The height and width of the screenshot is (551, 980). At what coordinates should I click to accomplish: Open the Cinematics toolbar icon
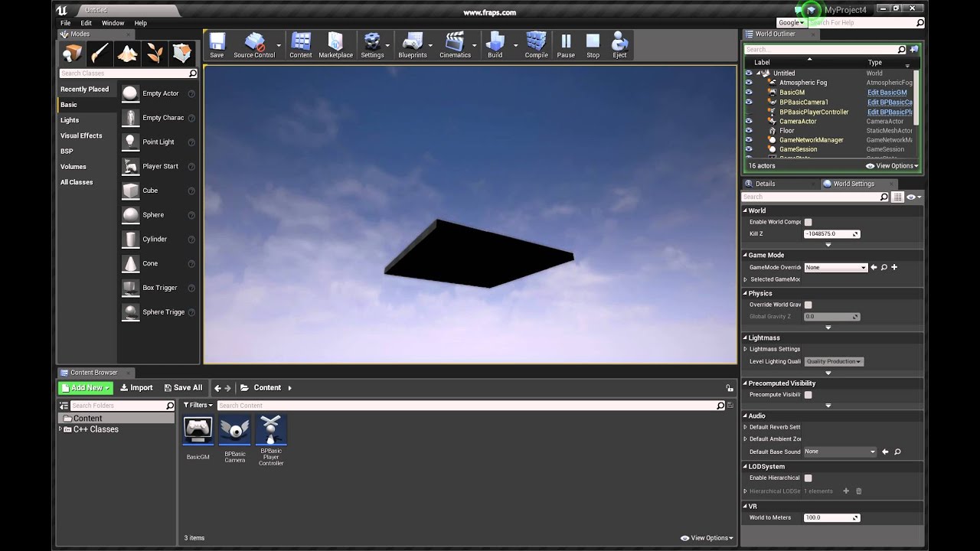[455, 45]
